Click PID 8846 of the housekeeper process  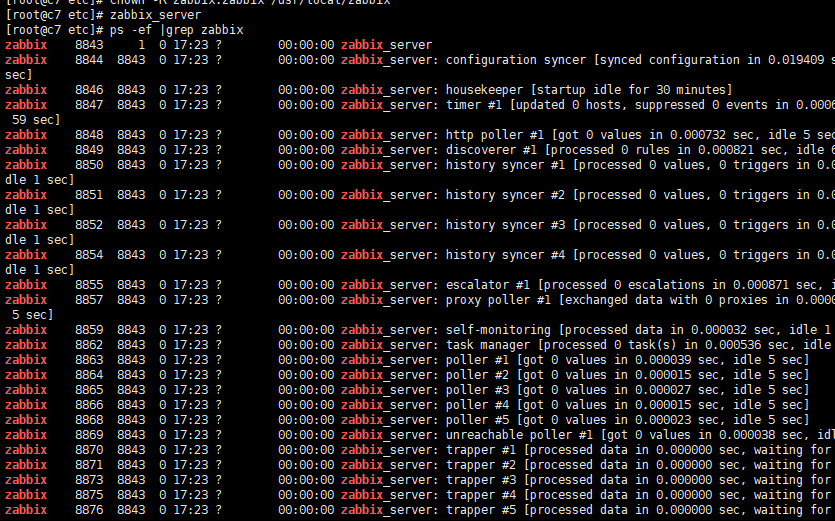[89, 89]
